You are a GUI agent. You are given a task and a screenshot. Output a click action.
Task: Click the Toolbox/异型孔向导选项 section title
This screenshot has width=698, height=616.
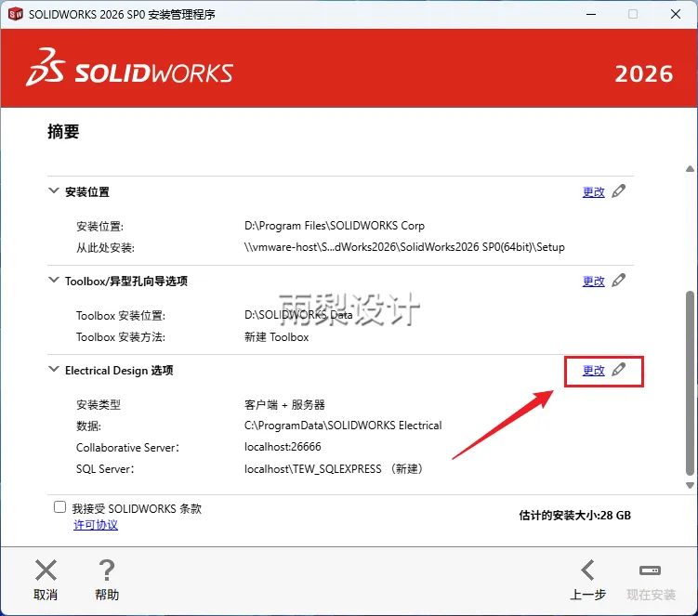pos(126,282)
